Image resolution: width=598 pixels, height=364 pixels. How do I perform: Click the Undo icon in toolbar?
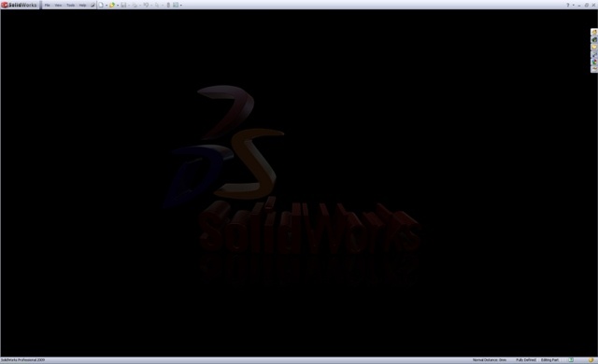click(146, 5)
